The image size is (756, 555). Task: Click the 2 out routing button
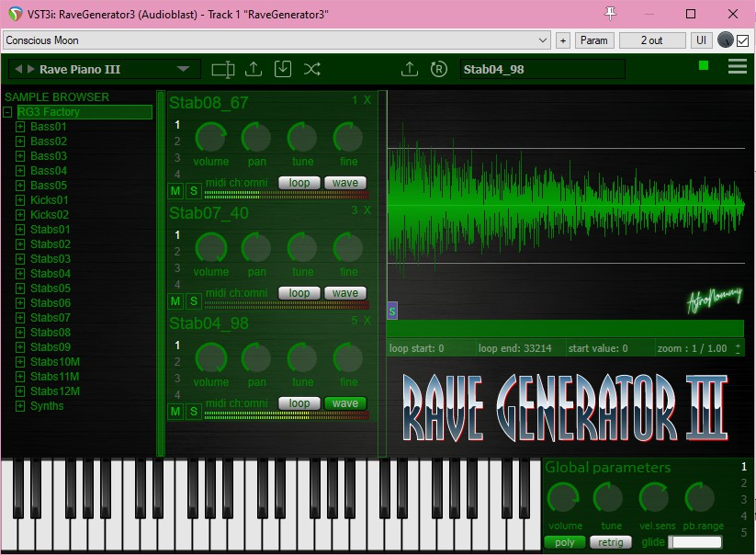click(x=652, y=40)
